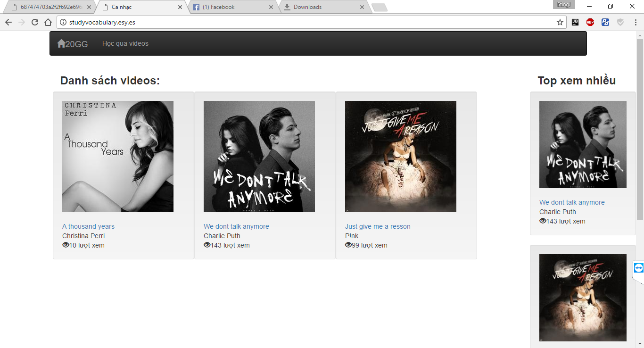The width and height of the screenshot is (644, 348).
Task: Click the site information icon in address bar
Action: point(63,22)
